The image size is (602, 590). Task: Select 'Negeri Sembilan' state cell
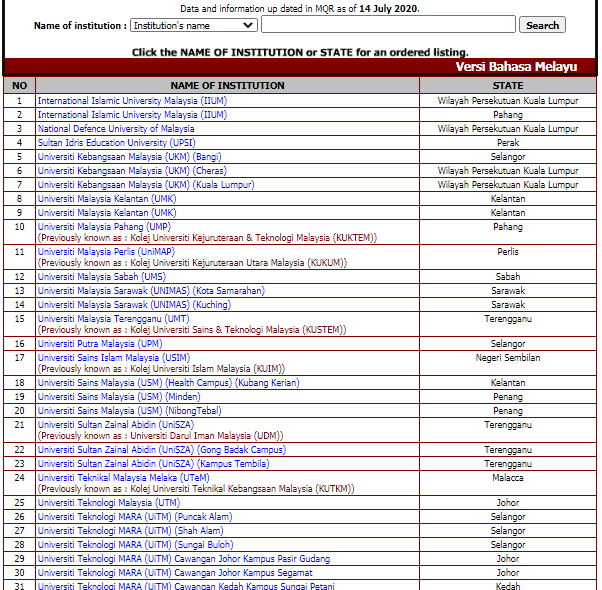(508, 363)
